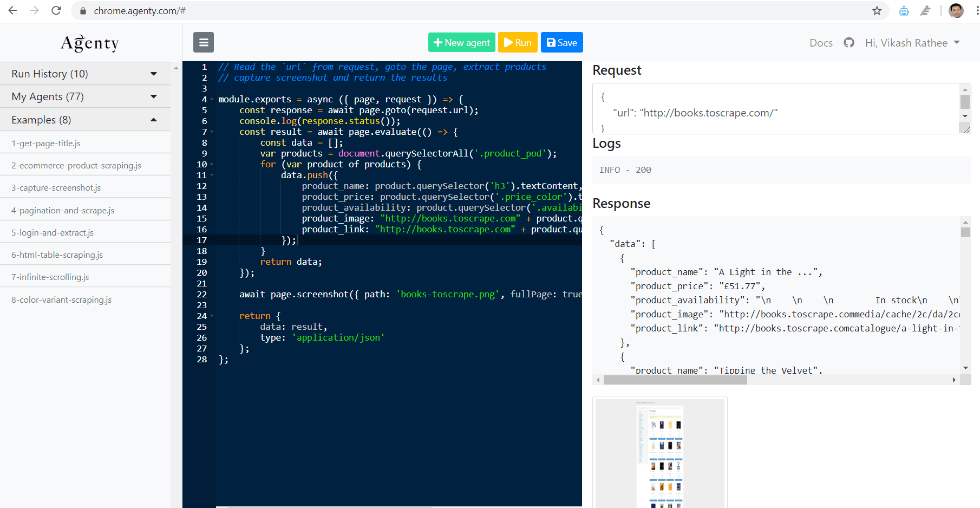Open Hi, Vikash Rathee user dropdown
980x508 pixels.
pos(912,43)
